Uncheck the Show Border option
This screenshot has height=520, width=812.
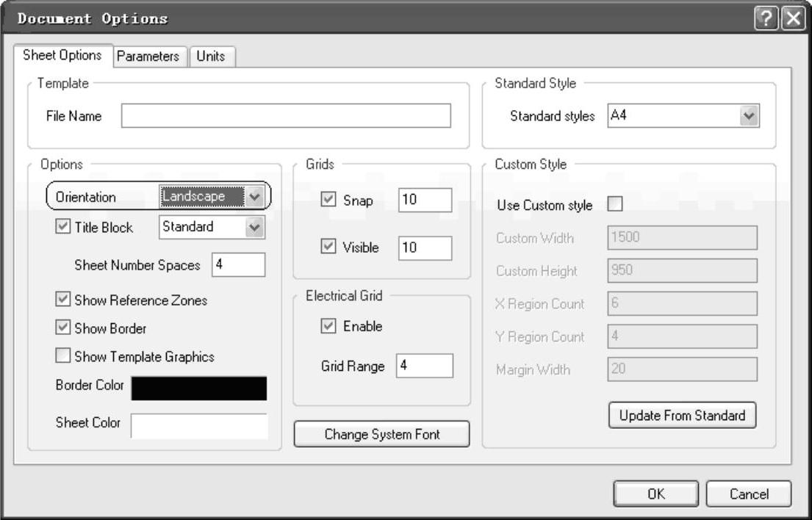(62, 328)
